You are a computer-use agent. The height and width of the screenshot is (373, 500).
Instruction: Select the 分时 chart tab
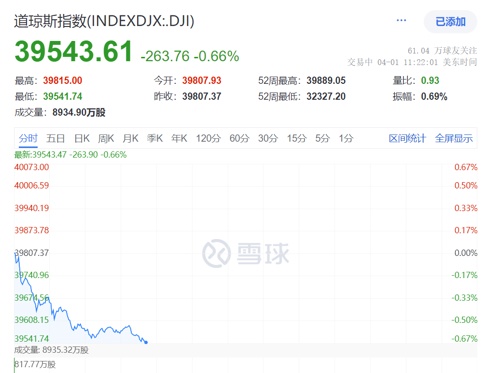click(x=28, y=138)
